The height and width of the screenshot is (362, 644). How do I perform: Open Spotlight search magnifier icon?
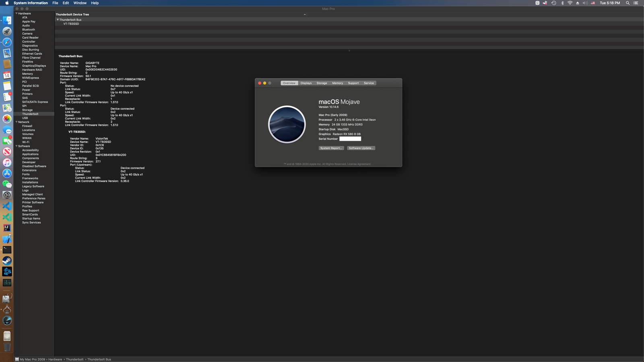tap(627, 3)
